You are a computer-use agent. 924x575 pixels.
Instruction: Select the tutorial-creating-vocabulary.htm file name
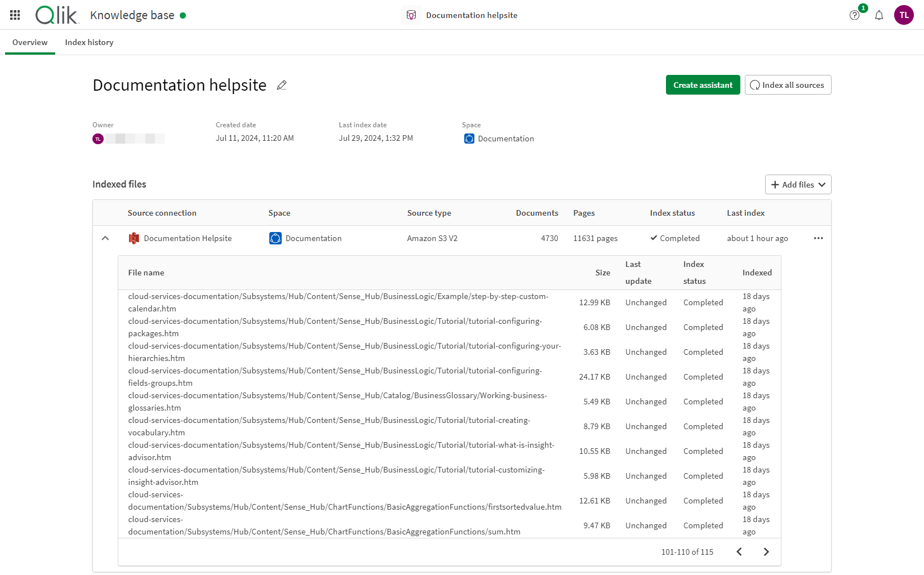tap(329, 426)
